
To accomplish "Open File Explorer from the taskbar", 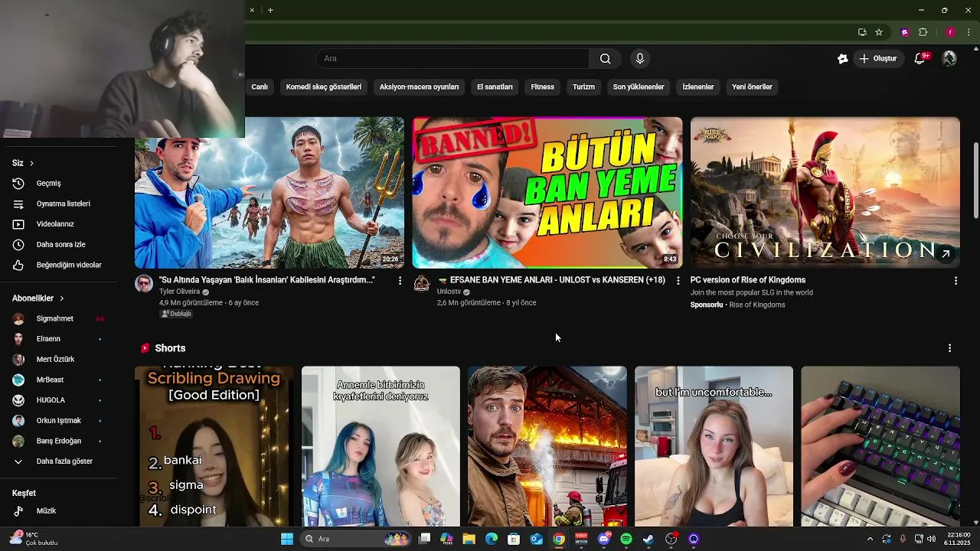I will point(469,539).
